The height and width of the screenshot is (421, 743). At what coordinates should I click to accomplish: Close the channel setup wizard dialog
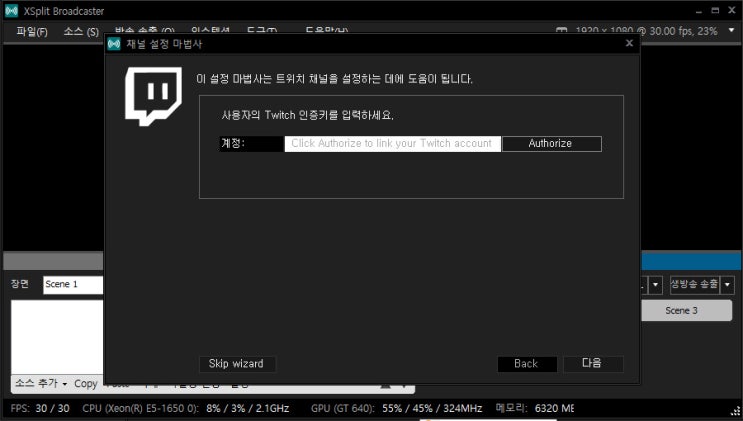[x=629, y=43]
